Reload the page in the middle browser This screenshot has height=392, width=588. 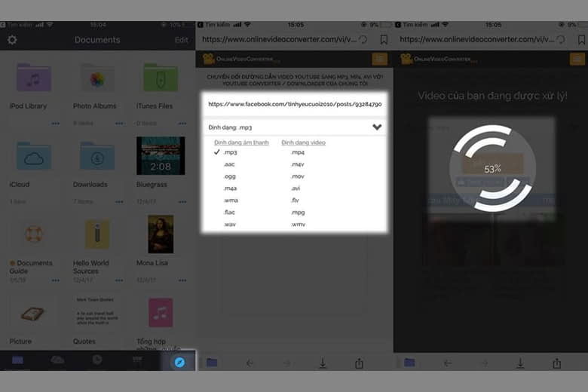[363, 40]
